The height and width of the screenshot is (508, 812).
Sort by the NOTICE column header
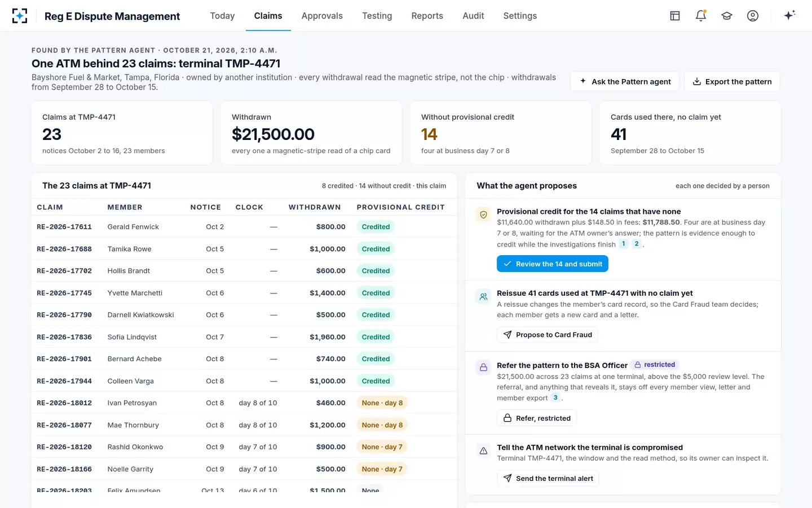point(206,207)
